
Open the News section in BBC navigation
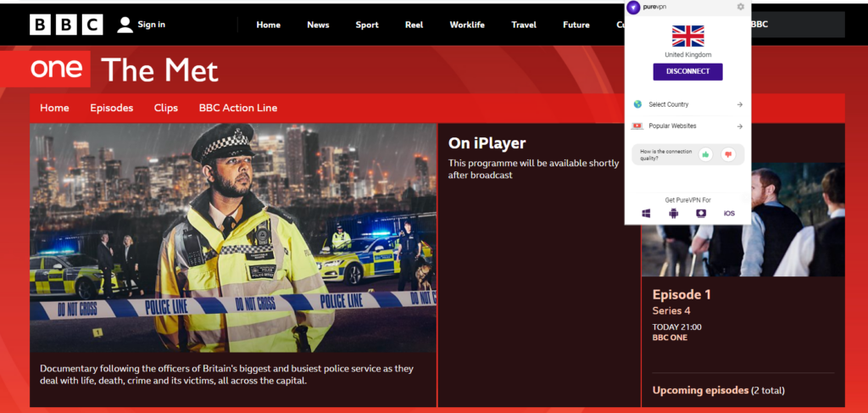point(318,25)
